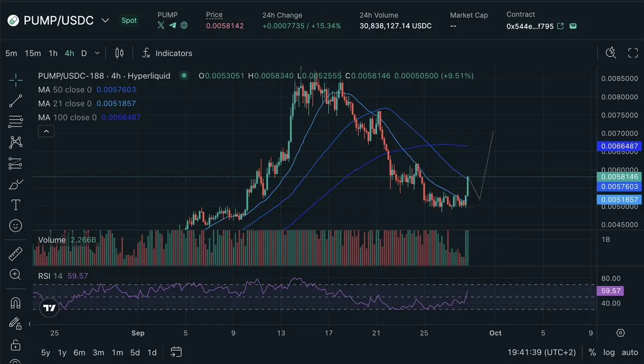
Task: Click the TradingView logo badge
Action: coord(49,308)
